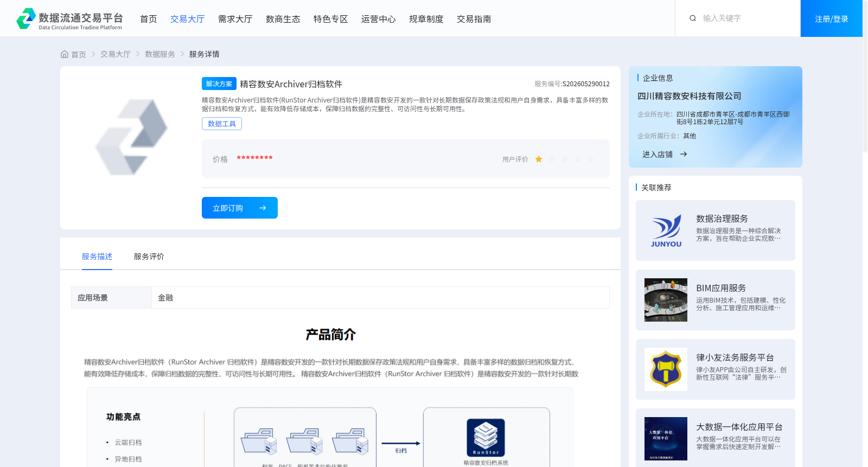Click the product placeholder logo image
This screenshot has height=467, width=868.
point(131,137)
